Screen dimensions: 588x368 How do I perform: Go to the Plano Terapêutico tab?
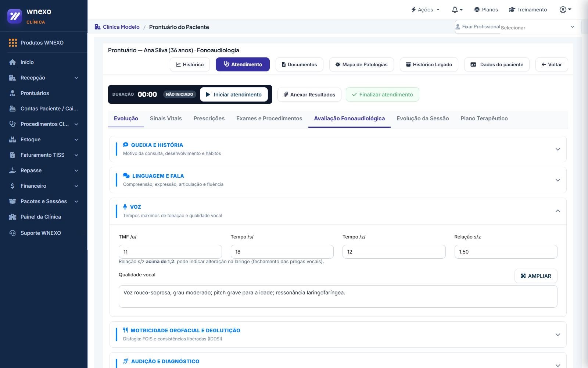pos(484,118)
